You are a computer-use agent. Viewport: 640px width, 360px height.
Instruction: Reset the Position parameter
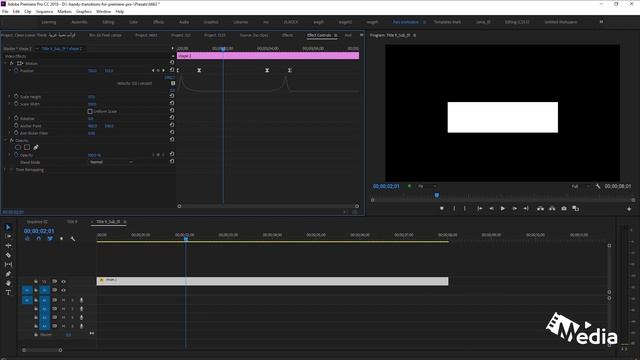click(172, 70)
